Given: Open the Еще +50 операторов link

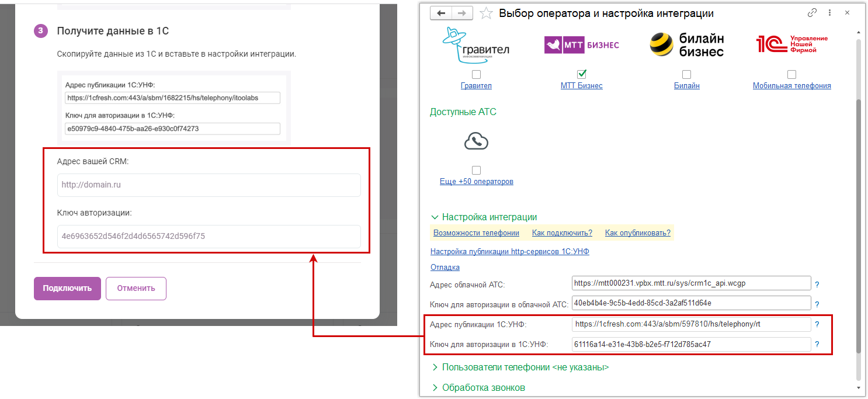Looking at the screenshot, I should [x=476, y=182].
